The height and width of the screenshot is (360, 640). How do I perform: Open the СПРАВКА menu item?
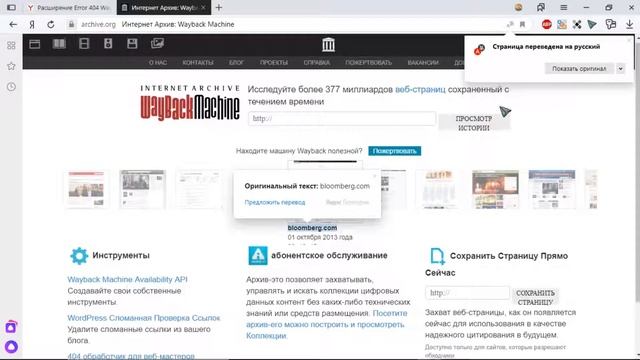coord(317,62)
